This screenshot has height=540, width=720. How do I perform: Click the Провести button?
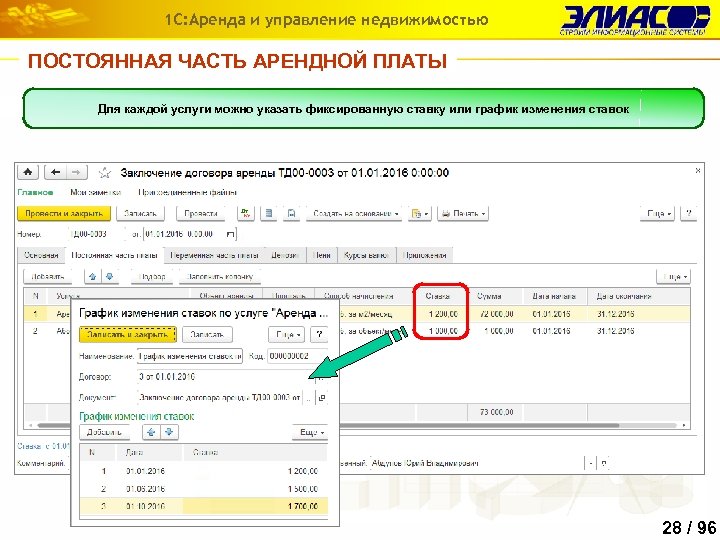pyautogui.click(x=201, y=214)
